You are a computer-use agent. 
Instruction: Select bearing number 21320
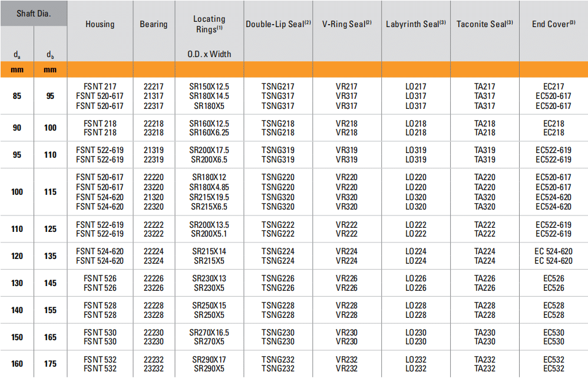pyautogui.click(x=153, y=197)
